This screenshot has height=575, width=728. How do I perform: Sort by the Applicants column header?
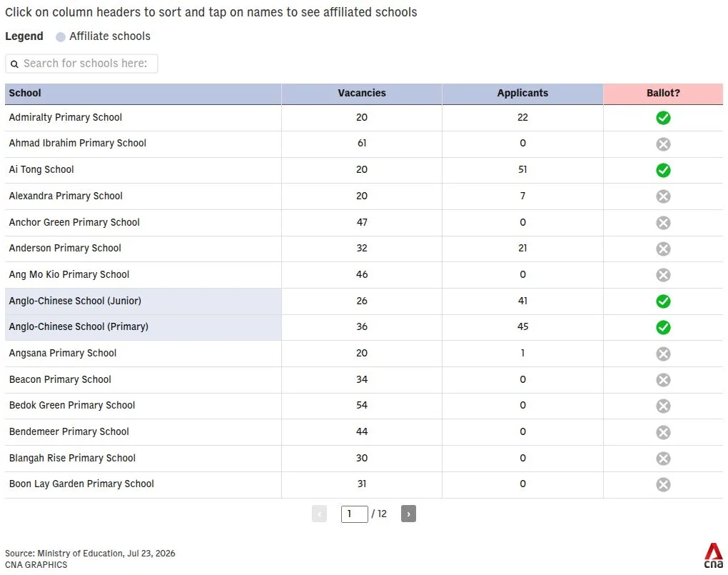[522, 94]
